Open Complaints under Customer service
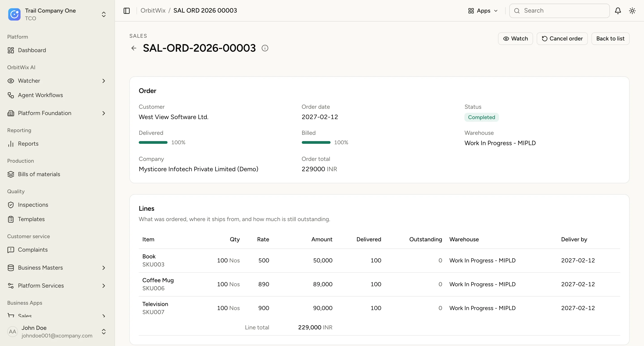Image resolution: width=644 pixels, height=346 pixels. pos(57,250)
